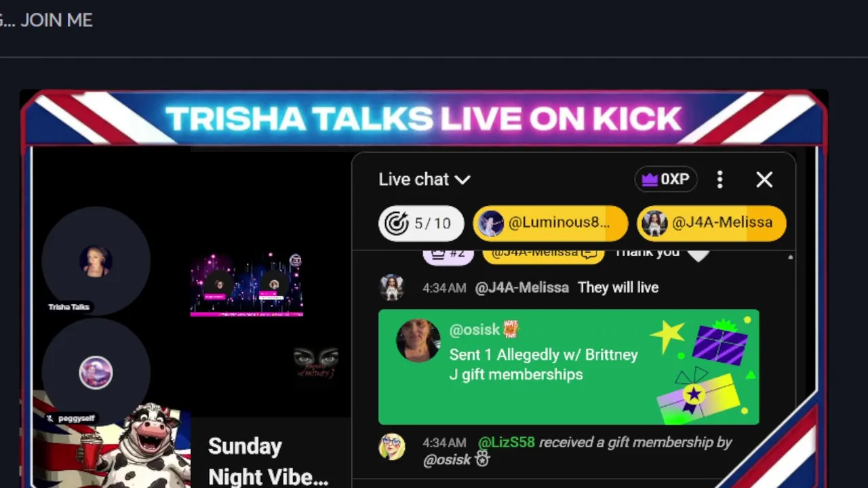This screenshot has height=488, width=868.
Task: Select the @Luminous8 highlighted chip
Action: click(x=550, y=223)
